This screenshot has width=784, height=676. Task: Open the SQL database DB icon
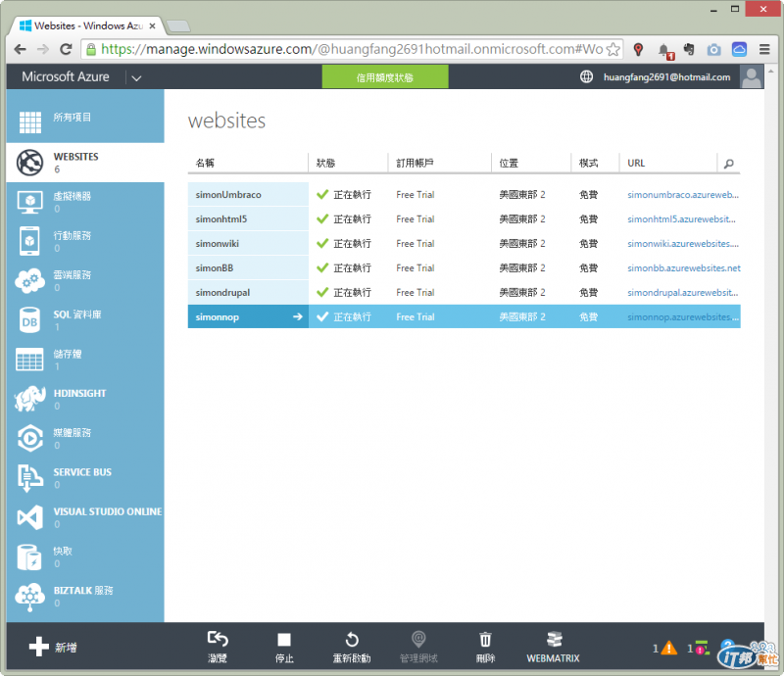pyautogui.click(x=29, y=320)
